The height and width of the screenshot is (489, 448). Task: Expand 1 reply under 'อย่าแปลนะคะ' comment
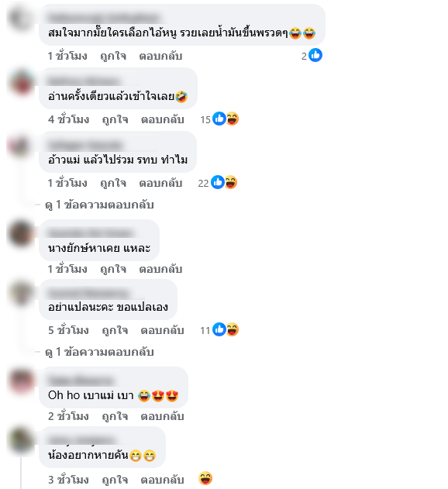point(99,352)
